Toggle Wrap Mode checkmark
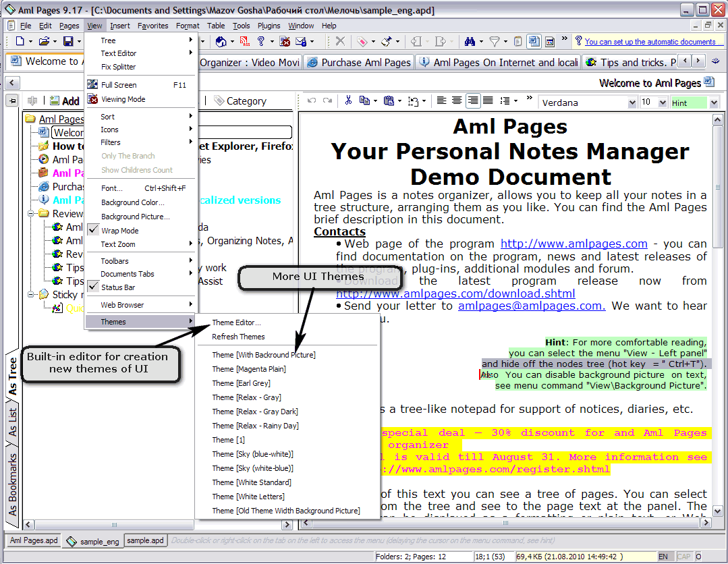Screen dimensions: 728x564 [93, 230]
